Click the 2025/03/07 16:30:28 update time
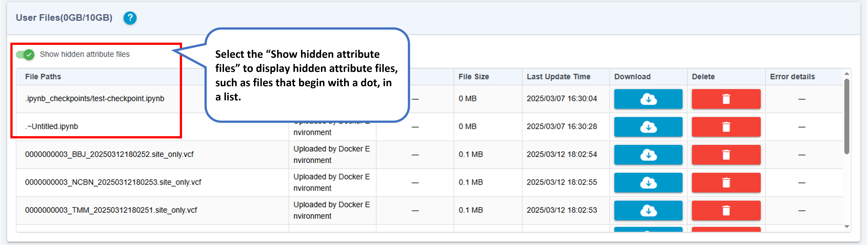The width and height of the screenshot is (868, 245). (x=562, y=127)
